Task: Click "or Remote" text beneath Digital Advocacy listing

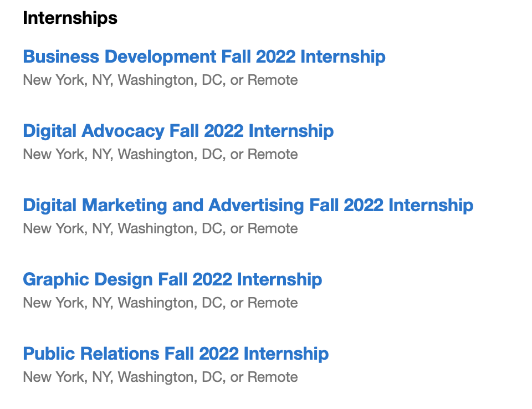Action: (x=264, y=155)
